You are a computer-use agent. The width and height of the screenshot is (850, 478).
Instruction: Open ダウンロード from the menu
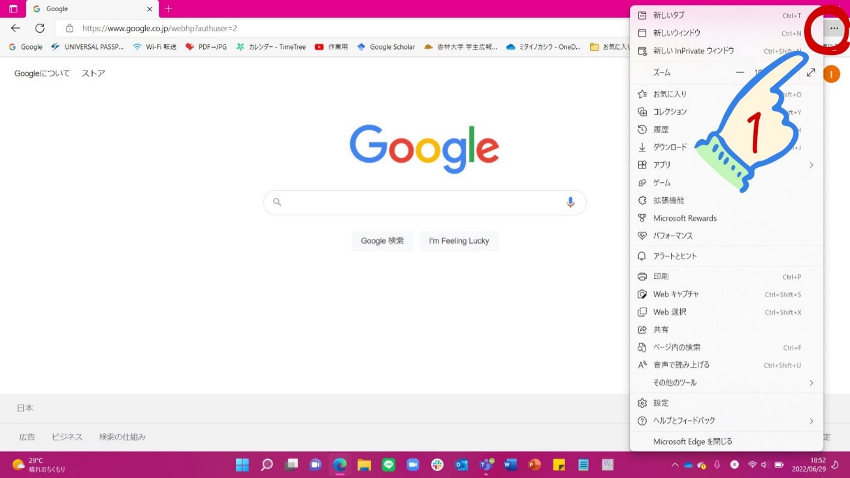[x=726, y=147]
